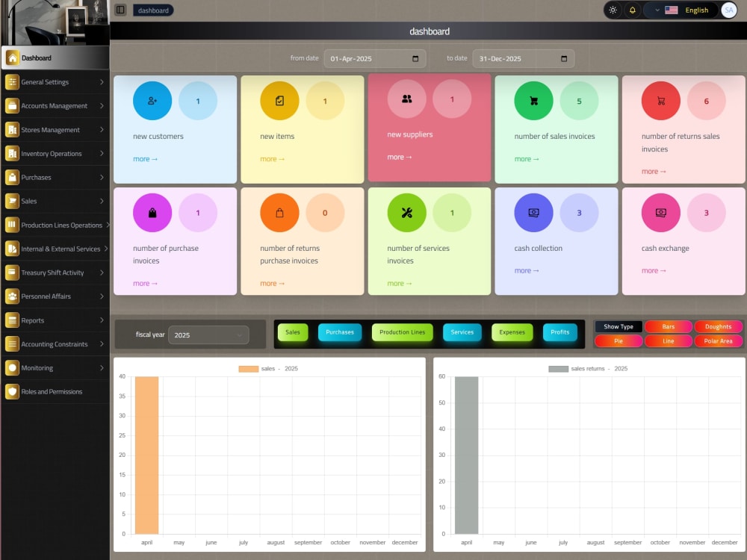Expand Stores Management chevron
Image resolution: width=747 pixels, height=560 pixels.
pos(102,129)
